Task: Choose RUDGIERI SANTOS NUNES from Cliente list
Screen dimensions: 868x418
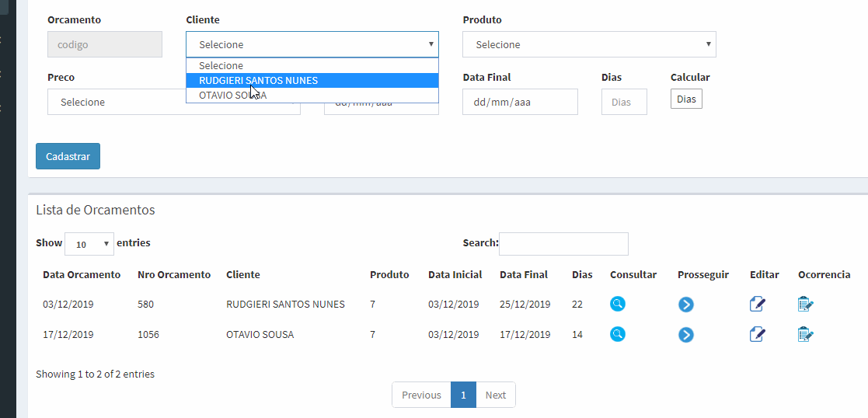Action: point(312,80)
